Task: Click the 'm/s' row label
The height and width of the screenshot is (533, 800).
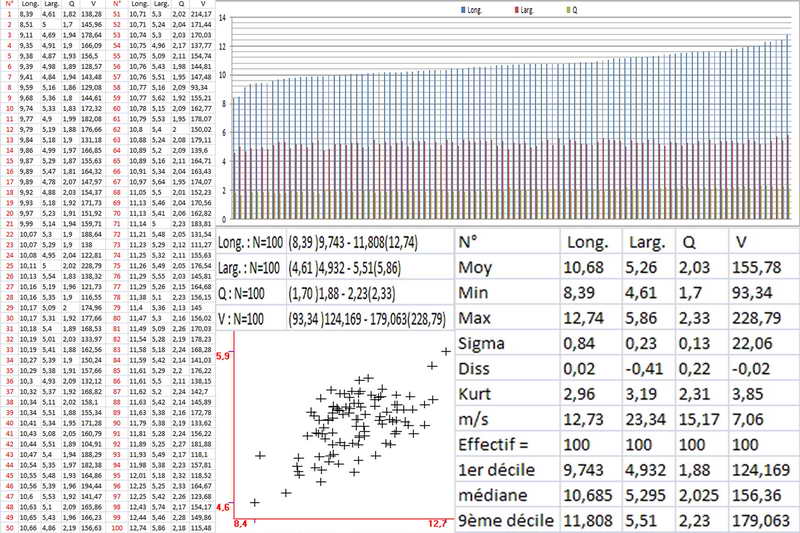Action: click(473, 419)
